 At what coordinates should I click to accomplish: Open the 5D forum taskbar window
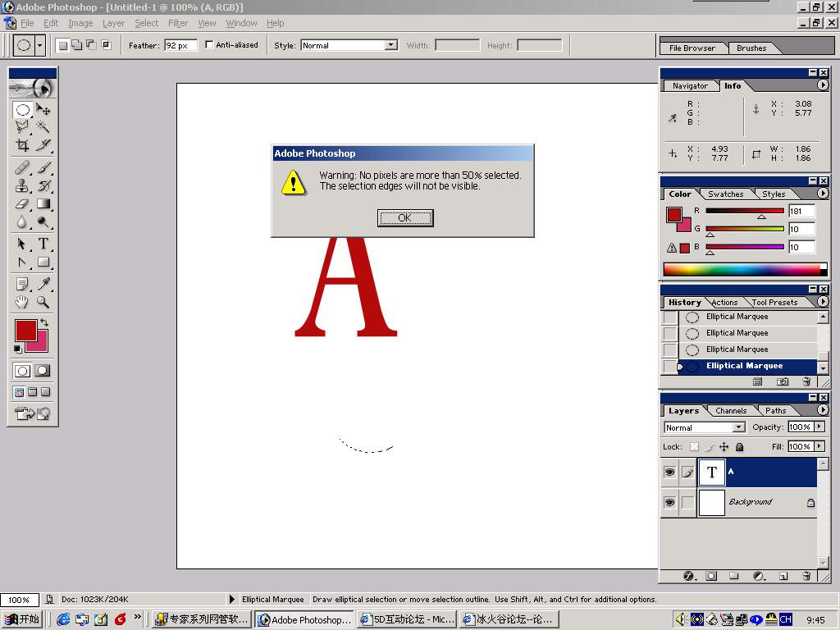[407, 619]
